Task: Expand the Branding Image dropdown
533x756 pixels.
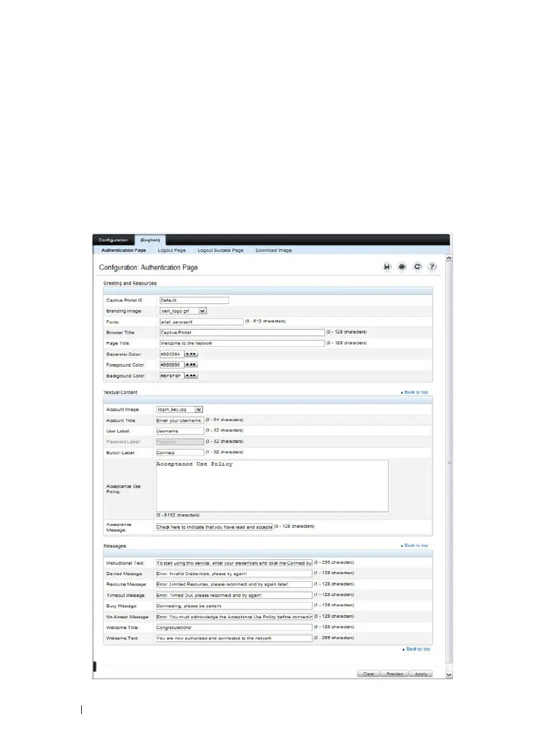Action: point(202,311)
